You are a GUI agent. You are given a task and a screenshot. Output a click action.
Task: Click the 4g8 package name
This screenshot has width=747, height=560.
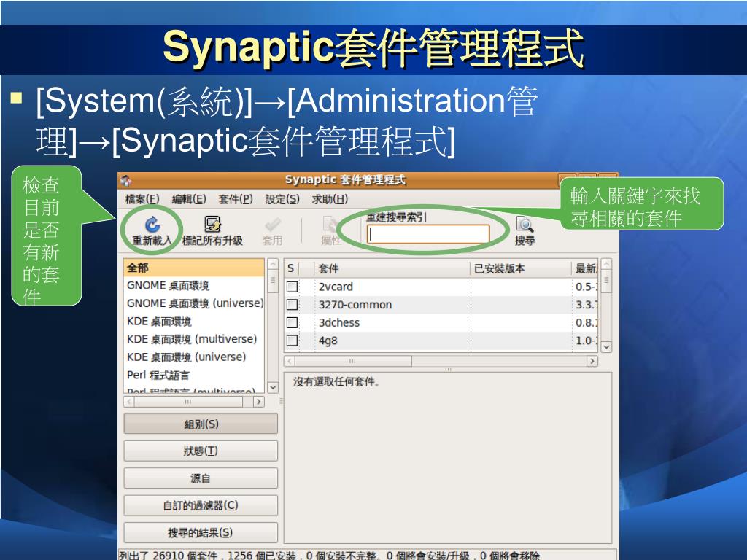328,341
